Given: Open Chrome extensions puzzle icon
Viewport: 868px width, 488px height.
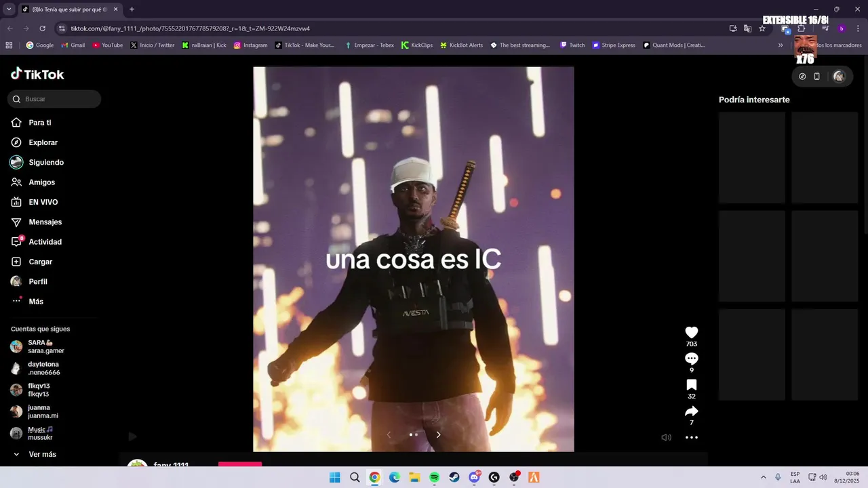Looking at the screenshot, I should [801, 28].
